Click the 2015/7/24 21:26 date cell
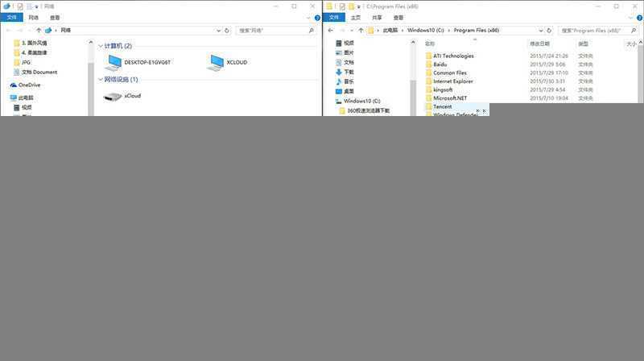This screenshot has width=644, height=361. point(549,56)
